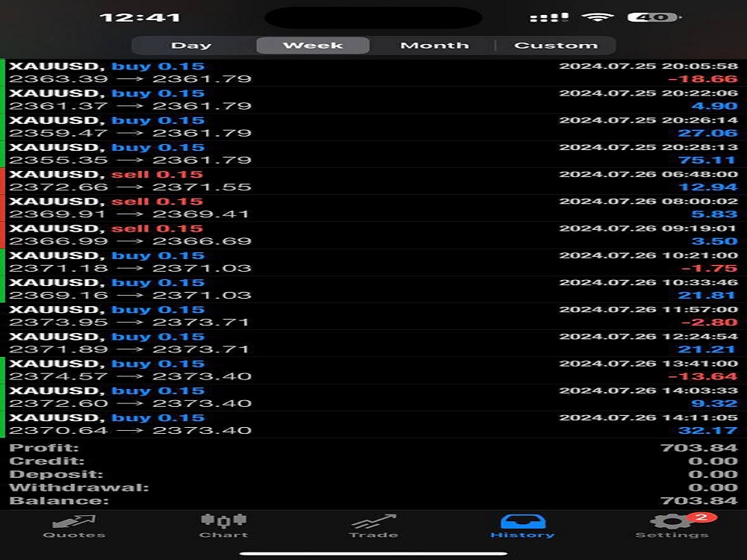Screen dimensions: 747x560
Task: Select the -18.66 loss value
Action: click(x=703, y=79)
